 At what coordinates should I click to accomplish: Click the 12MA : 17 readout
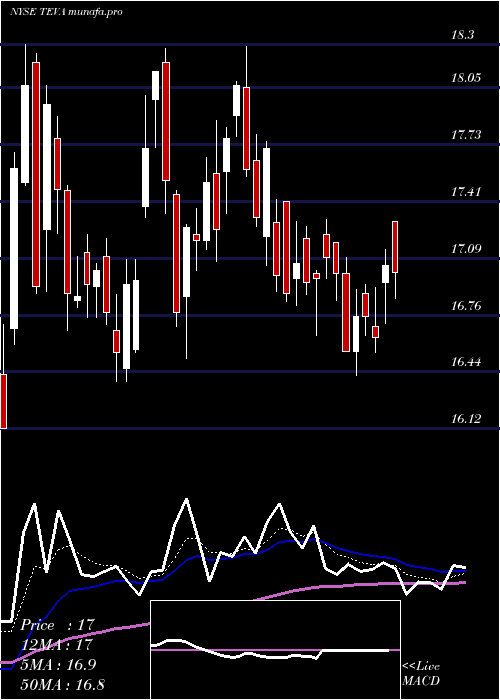56,645
